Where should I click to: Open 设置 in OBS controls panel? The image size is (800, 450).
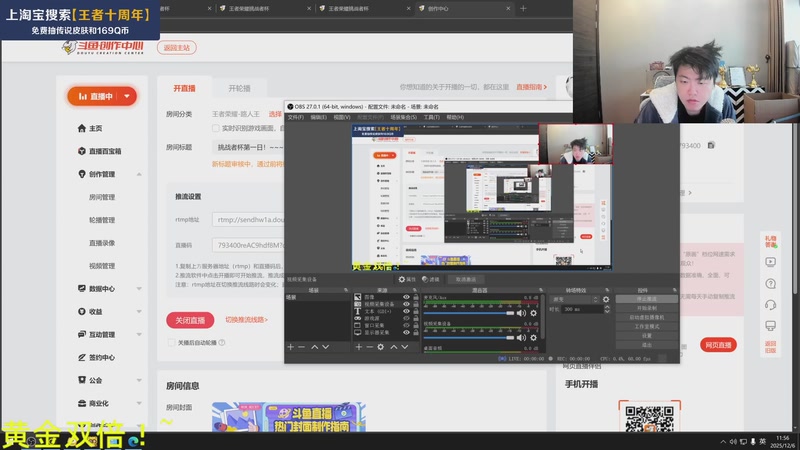tap(646, 336)
